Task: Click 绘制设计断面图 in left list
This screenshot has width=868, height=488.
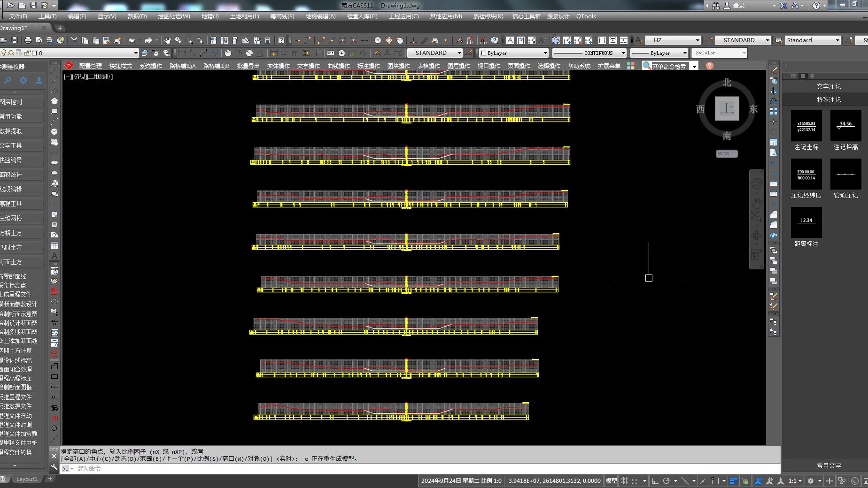Action: coord(19,323)
